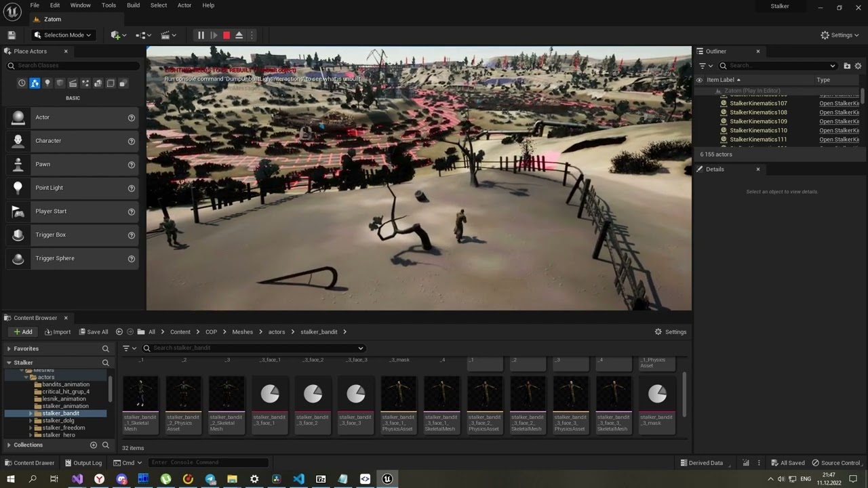Viewport: 868px width, 488px height.
Task: Select the Lights category in Place Actors
Action: click(47, 83)
